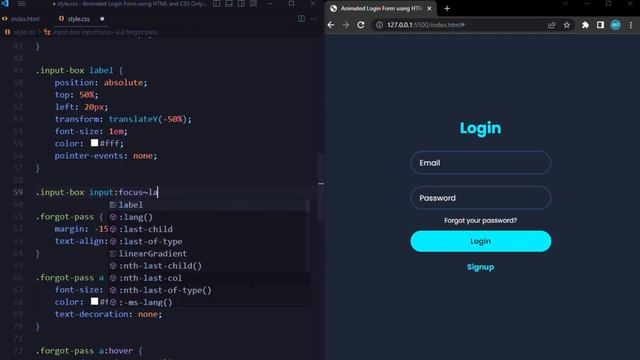Open the VS Code hamburger menu
This screenshot has height=360, width=640.
pyautogui.click(x=22, y=4)
